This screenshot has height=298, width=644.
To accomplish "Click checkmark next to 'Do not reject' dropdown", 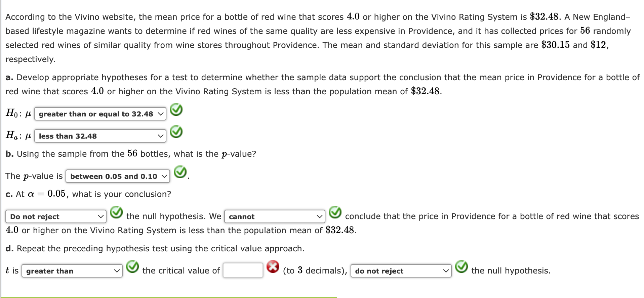I will pos(117,212).
